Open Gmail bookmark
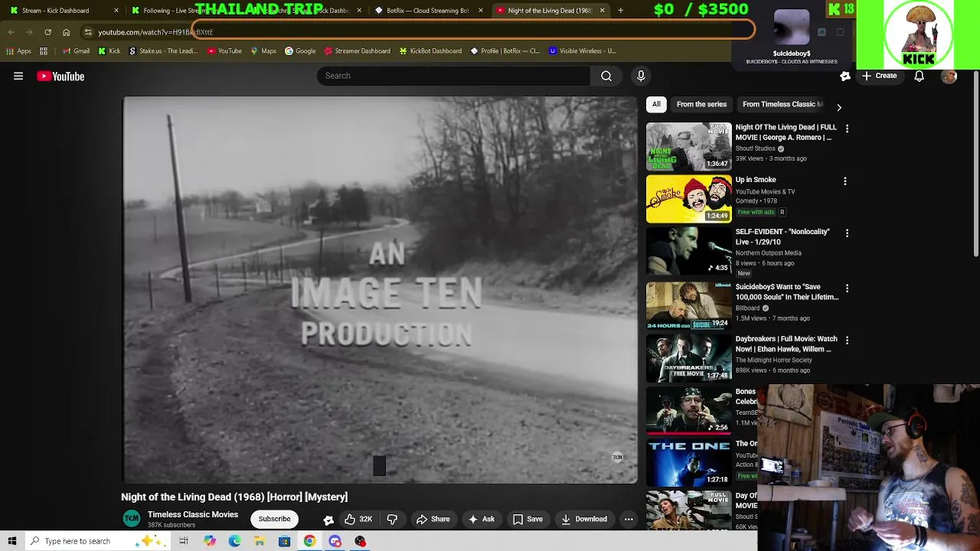 tap(76, 51)
